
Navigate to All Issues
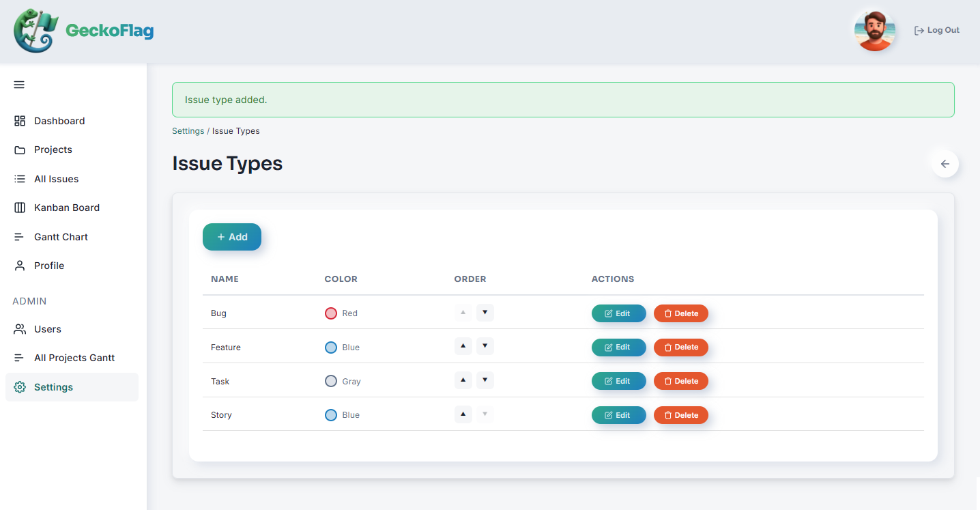(72, 179)
